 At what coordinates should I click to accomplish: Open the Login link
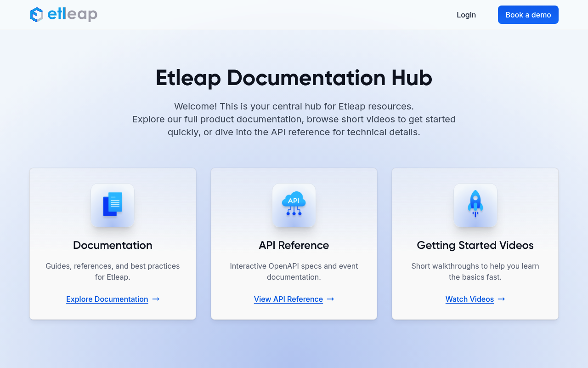pos(466,15)
